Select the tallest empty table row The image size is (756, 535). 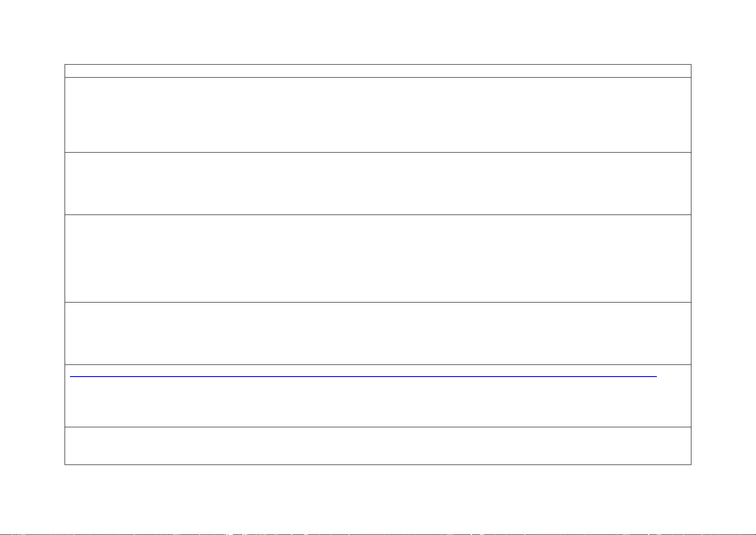(x=378, y=259)
